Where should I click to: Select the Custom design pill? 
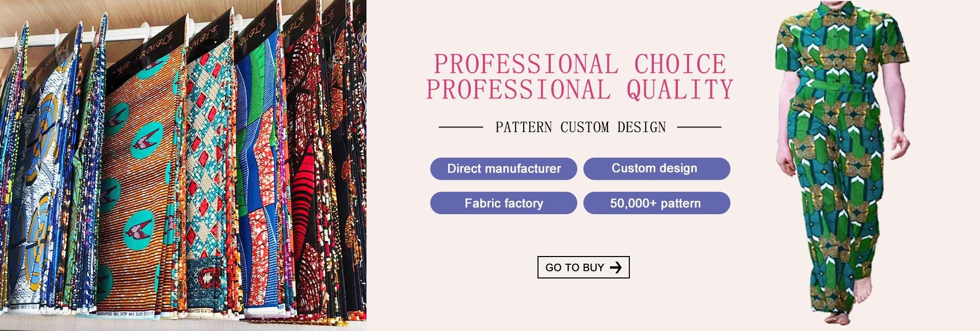click(x=656, y=169)
